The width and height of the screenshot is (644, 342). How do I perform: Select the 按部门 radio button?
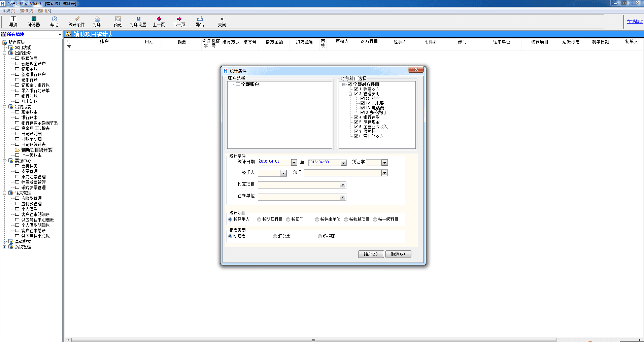pyautogui.click(x=288, y=219)
